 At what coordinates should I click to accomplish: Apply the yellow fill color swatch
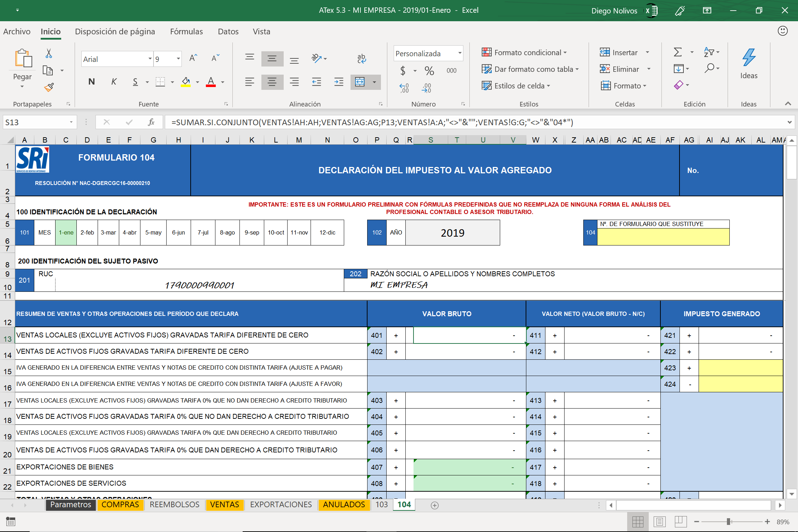pyautogui.click(x=186, y=82)
